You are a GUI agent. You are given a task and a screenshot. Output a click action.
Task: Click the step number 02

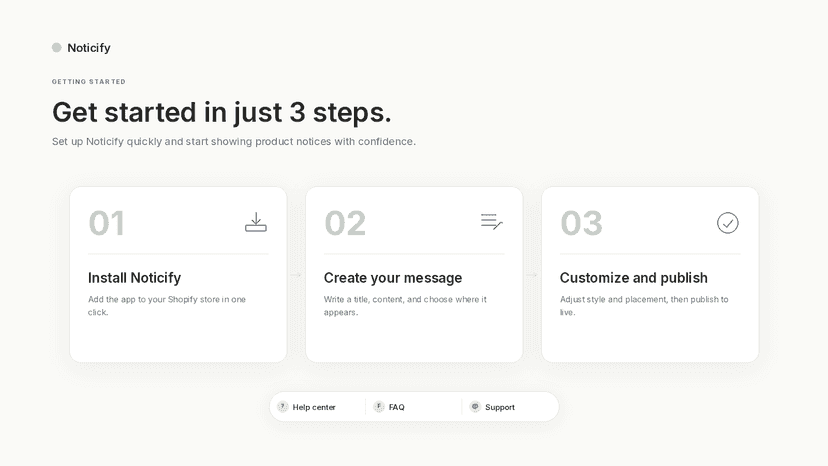[x=345, y=223]
